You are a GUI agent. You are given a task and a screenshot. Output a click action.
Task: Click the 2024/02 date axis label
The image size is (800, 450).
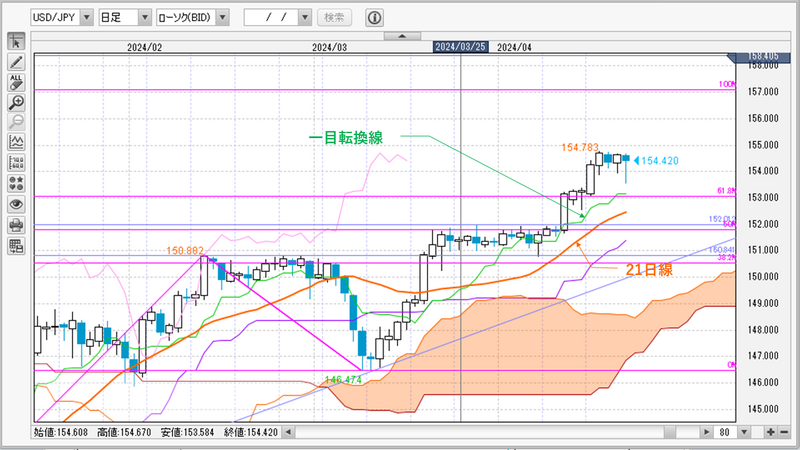[x=144, y=47]
